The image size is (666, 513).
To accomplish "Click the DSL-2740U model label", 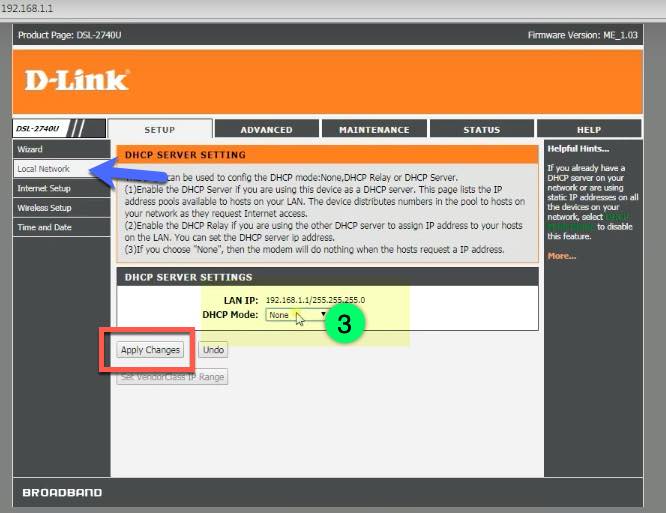I will pyautogui.click(x=37, y=128).
